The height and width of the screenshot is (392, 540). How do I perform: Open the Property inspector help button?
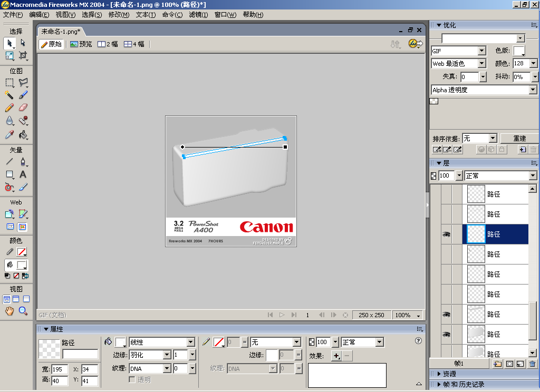point(418,341)
